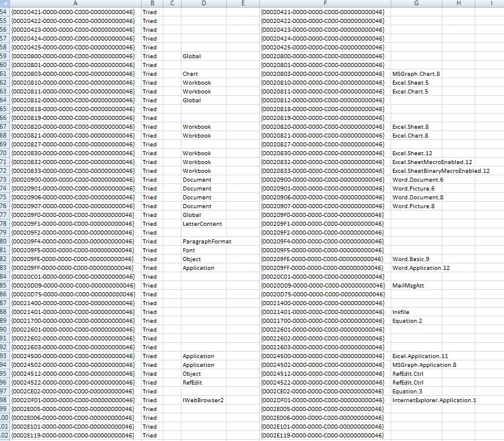Click cell with Excel.Sheet.8
The image size is (504, 441).
[x=416, y=127]
